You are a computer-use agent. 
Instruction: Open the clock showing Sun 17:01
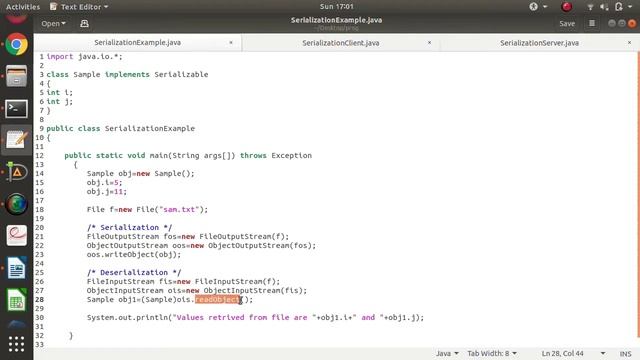pyautogui.click(x=337, y=7)
